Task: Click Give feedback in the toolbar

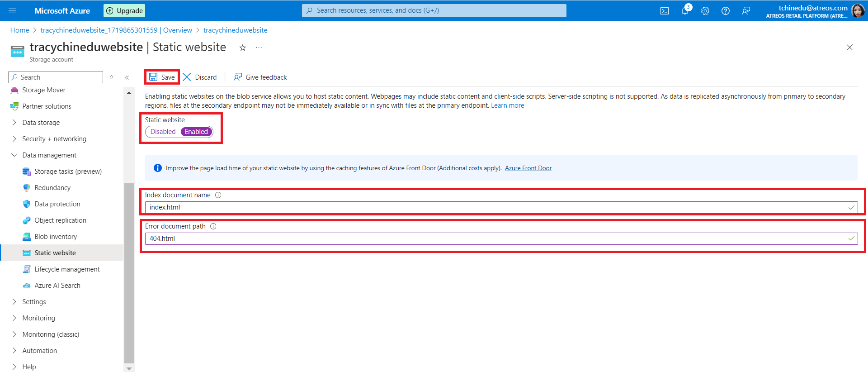Action: (x=260, y=77)
